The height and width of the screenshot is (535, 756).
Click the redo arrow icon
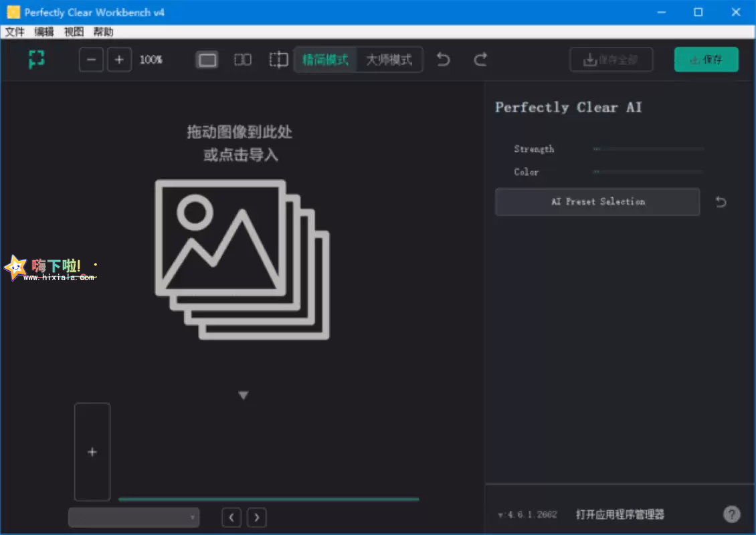(480, 60)
